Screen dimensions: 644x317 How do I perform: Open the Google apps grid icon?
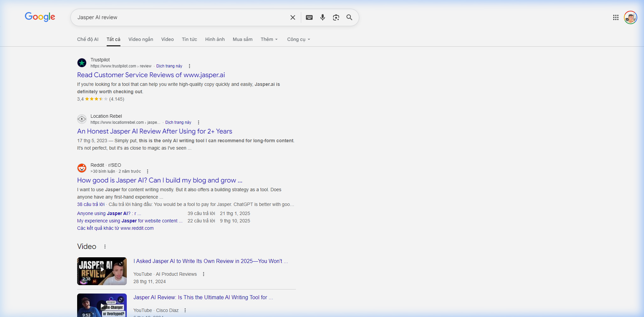click(616, 17)
